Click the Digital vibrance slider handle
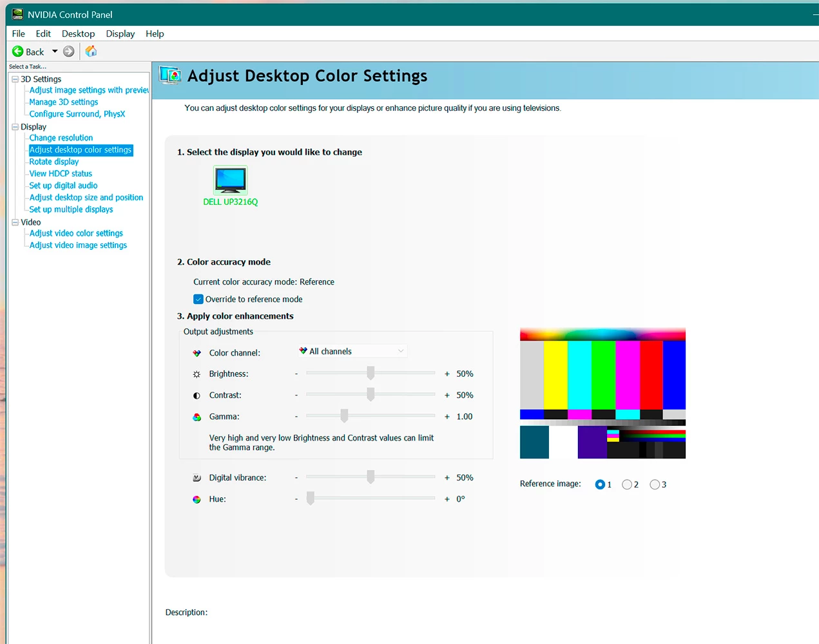819x644 pixels. (x=371, y=477)
